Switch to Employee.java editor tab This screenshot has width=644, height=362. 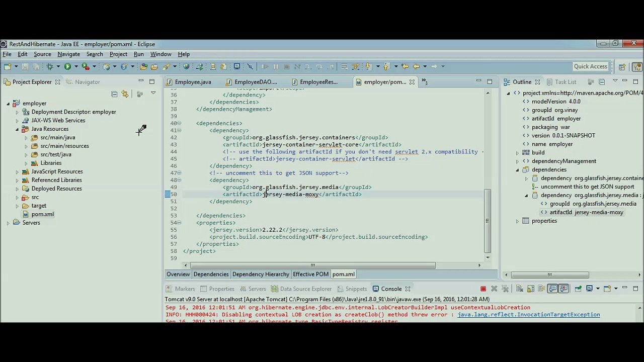click(x=188, y=82)
